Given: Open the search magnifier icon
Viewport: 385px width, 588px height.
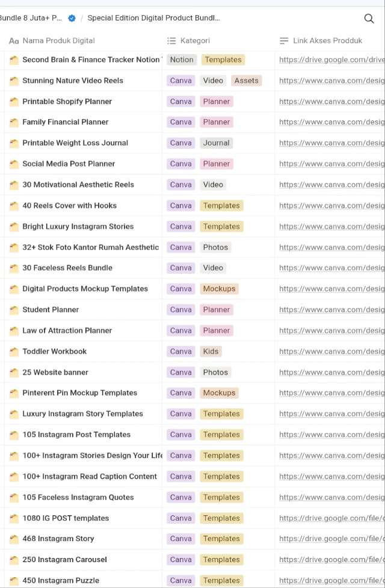Looking at the screenshot, I should tap(369, 19).
